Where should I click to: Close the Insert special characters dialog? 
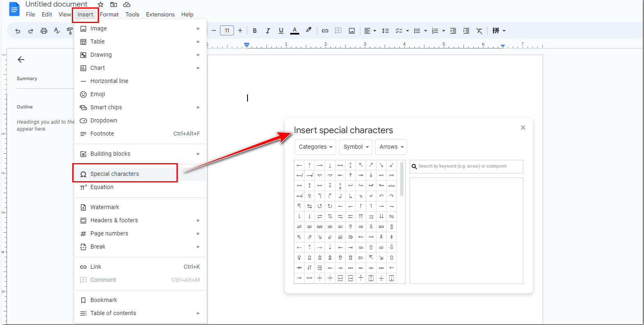coord(523,128)
